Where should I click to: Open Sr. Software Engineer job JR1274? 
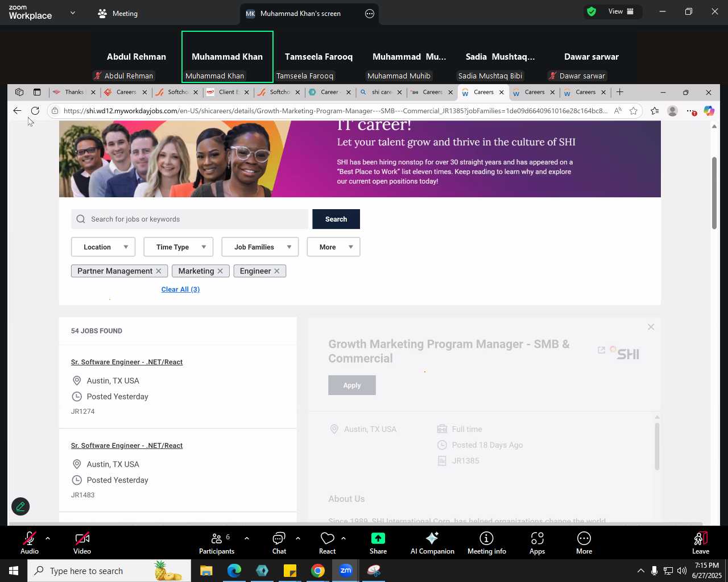[x=127, y=362]
